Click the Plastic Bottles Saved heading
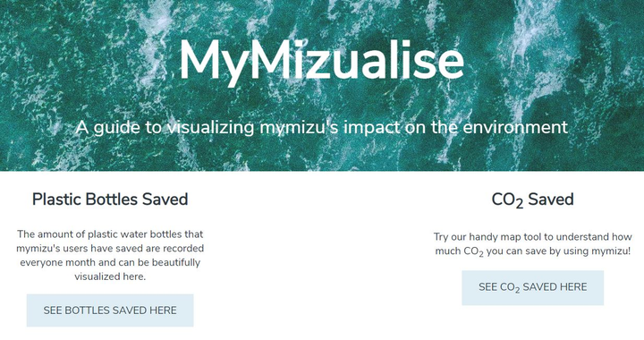The width and height of the screenshot is (644, 340). [110, 200]
